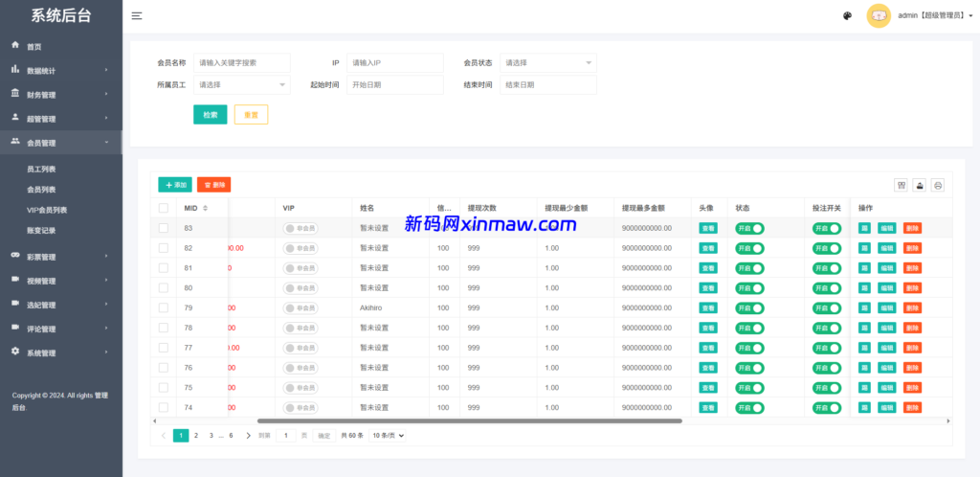
Task: Click the 视频管理 camera icon
Action: [15, 280]
